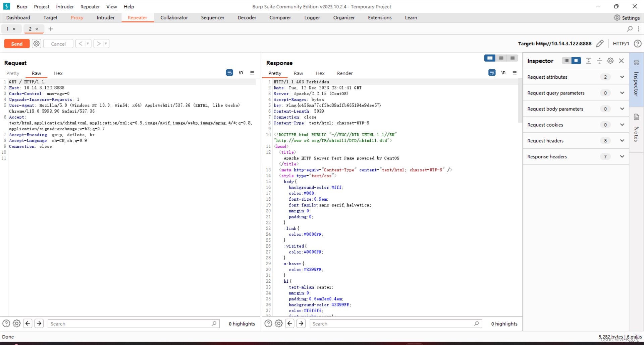This screenshot has height=345, width=644.
Task: Expand Request cookies section
Action: [576, 125]
